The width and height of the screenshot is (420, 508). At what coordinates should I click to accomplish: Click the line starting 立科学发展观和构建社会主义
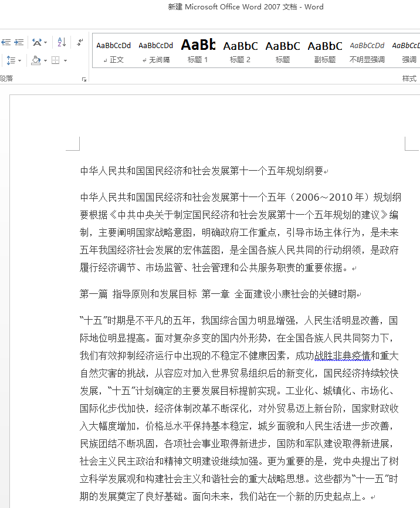point(239,479)
